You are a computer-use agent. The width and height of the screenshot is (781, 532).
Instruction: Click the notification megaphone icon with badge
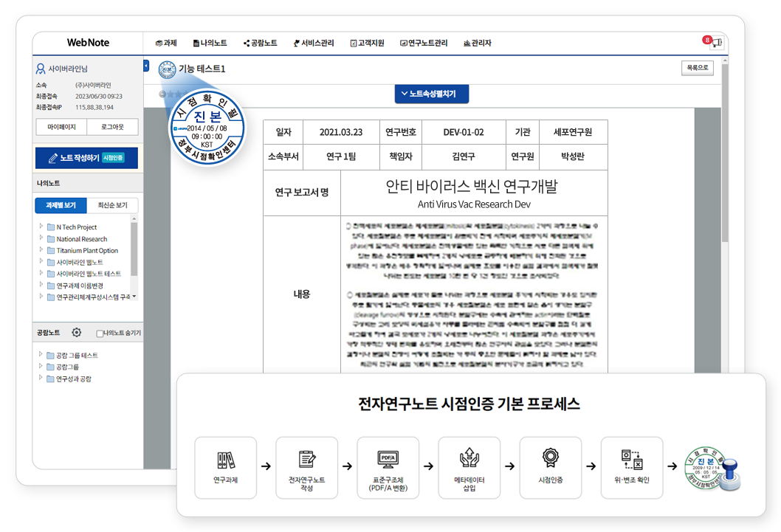[715, 44]
